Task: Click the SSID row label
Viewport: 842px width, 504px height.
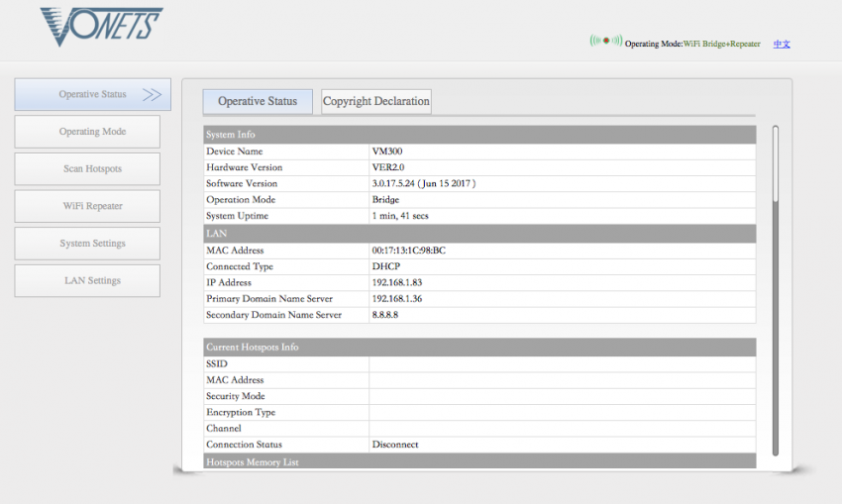Action: [217, 364]
